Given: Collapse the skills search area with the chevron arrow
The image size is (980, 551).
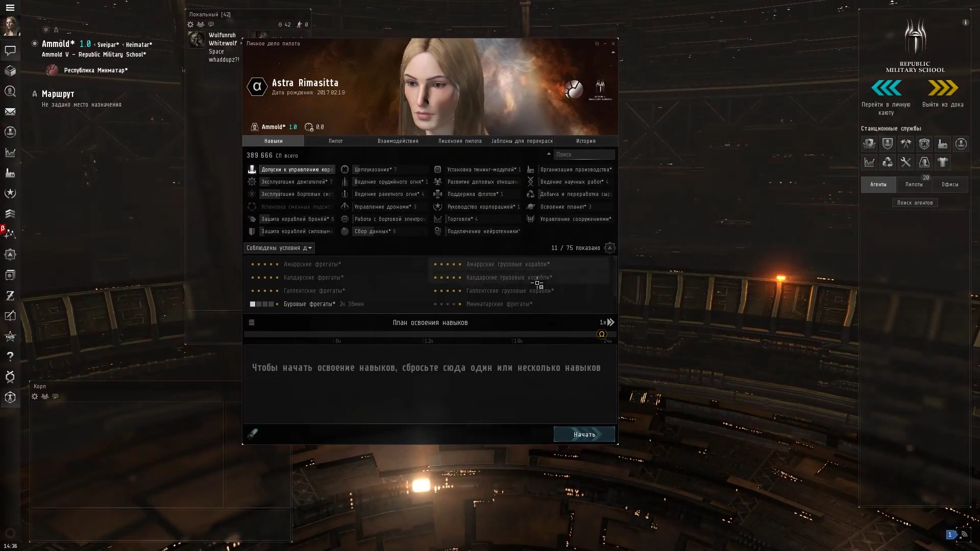Looking at the screenshot, I should click(x=549, y=154).
